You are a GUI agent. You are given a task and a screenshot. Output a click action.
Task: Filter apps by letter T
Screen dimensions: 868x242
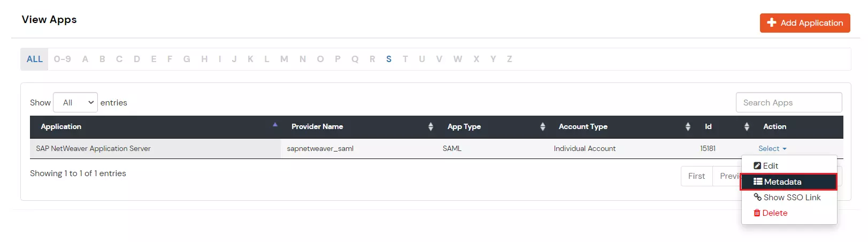tap(405, 59)
